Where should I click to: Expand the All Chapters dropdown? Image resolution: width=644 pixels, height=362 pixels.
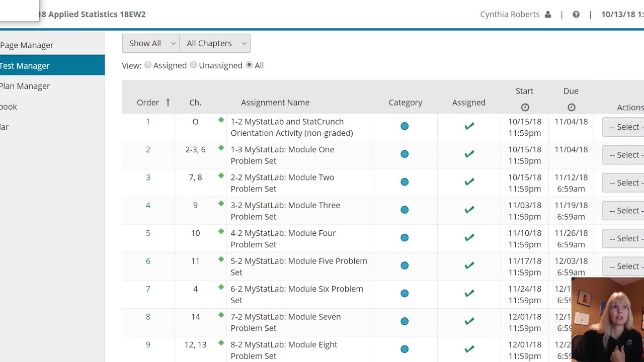coord(215,43)
